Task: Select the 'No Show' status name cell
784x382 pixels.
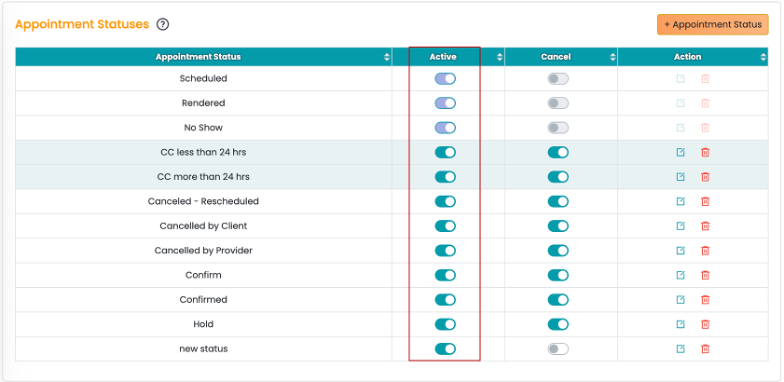Action: point(204,128)
